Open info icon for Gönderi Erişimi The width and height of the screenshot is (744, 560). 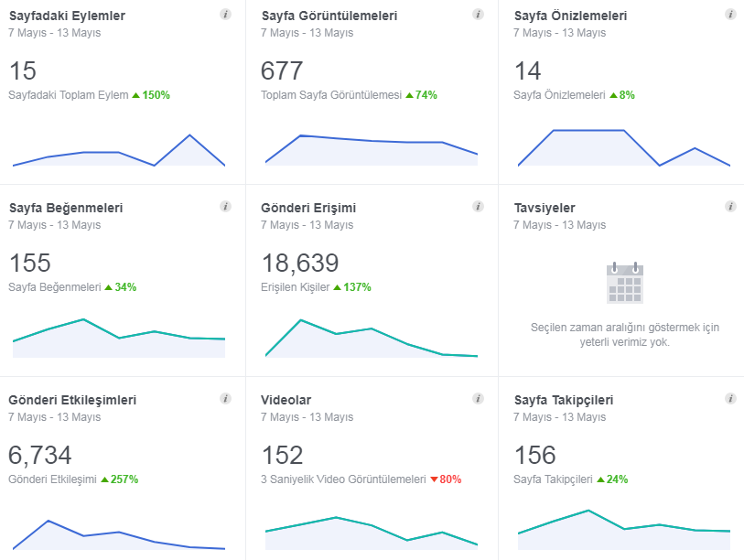coord(478,207)
